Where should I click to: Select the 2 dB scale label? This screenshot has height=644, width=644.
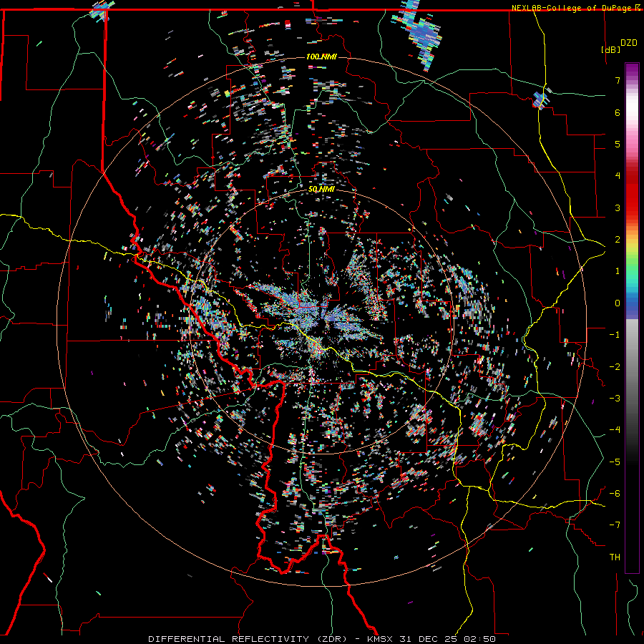pos(618,240)
